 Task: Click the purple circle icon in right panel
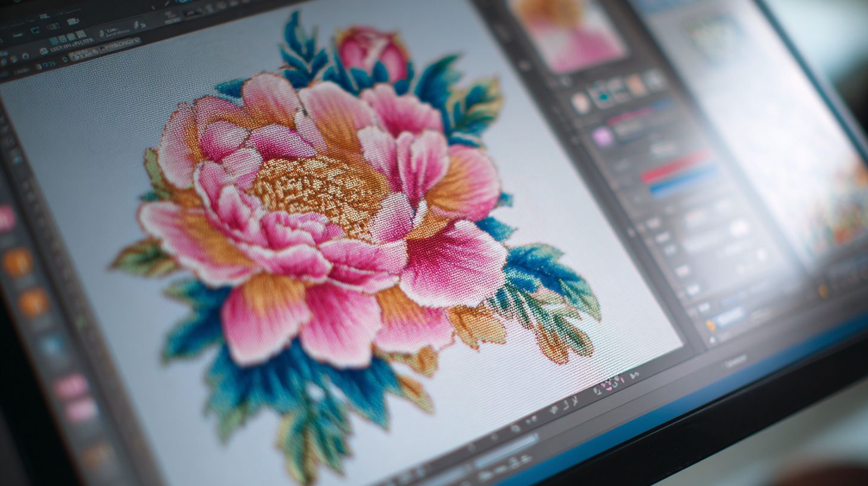602,136
